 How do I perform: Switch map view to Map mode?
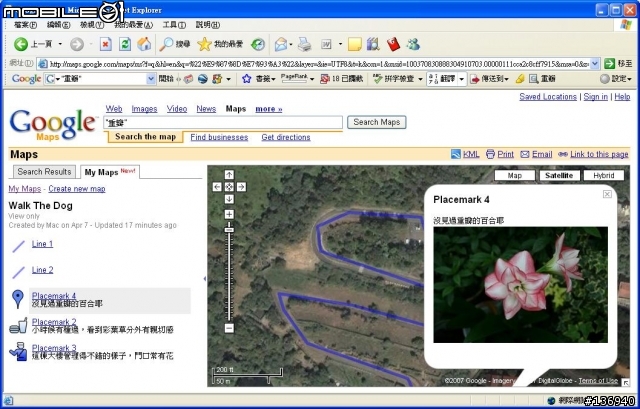pos(514,176)
